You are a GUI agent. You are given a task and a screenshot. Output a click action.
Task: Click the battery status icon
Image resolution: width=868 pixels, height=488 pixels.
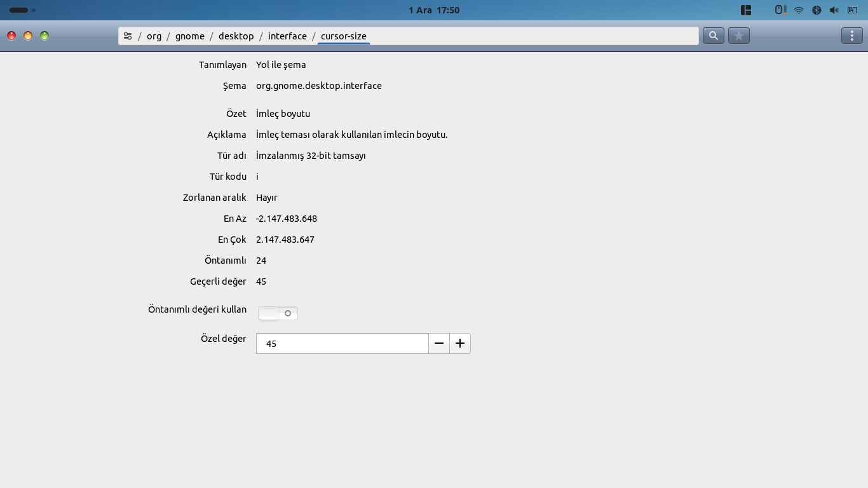pos(852,10)
